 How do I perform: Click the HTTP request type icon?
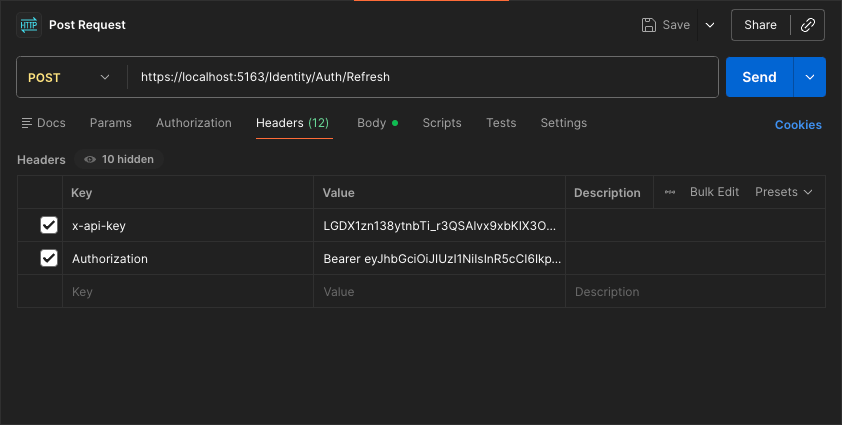coord(29,25)
